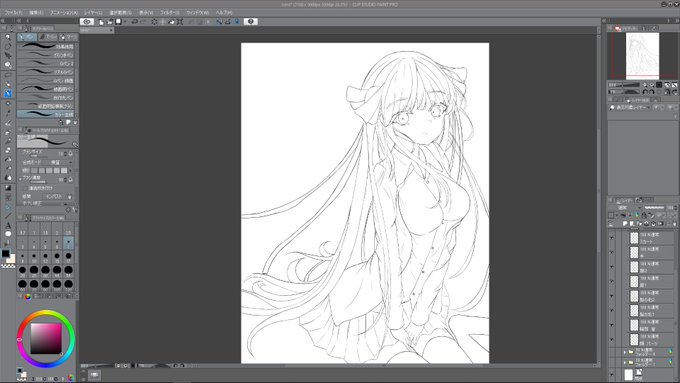
Task: Choose brush size preset 7
Action: pyautogui.click(x=68, y=243)
